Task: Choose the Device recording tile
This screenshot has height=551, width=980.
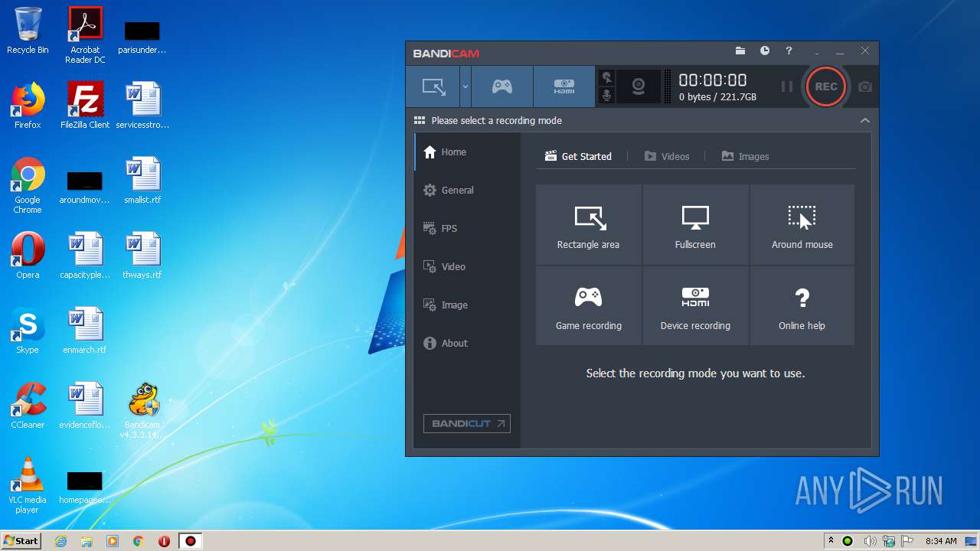Action: click(x=695, y=306)
